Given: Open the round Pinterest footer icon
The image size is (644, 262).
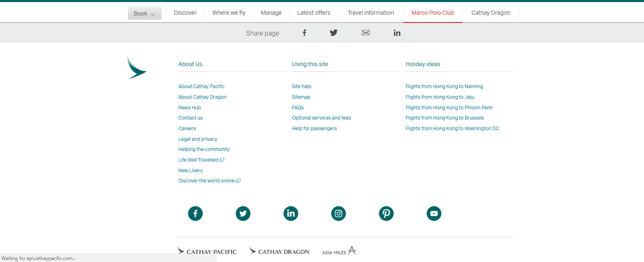Looking at the screenshot, I should pos(386,213).
